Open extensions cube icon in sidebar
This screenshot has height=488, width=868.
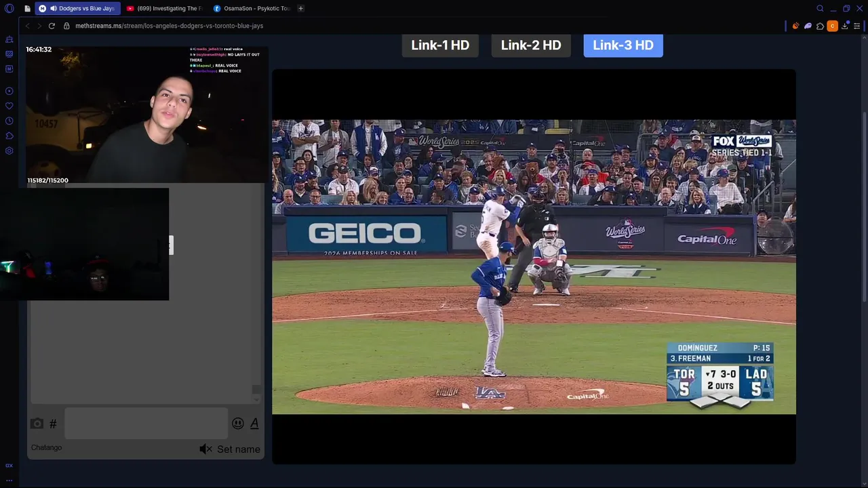(x=9, y=136)
